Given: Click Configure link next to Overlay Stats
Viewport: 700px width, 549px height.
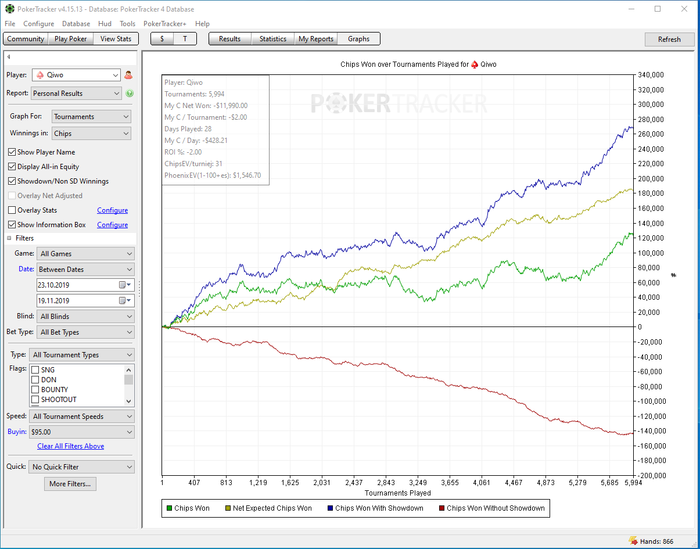Looking at the screenshot, I should click(x=112, y=210).
